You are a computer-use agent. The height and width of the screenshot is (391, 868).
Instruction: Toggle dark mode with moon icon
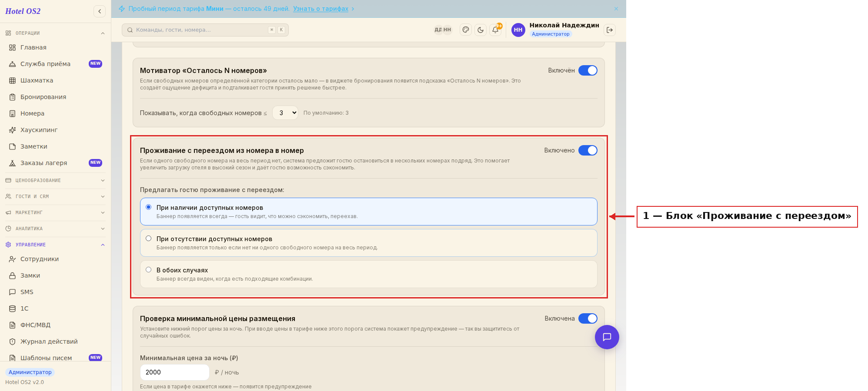(481, 30)
